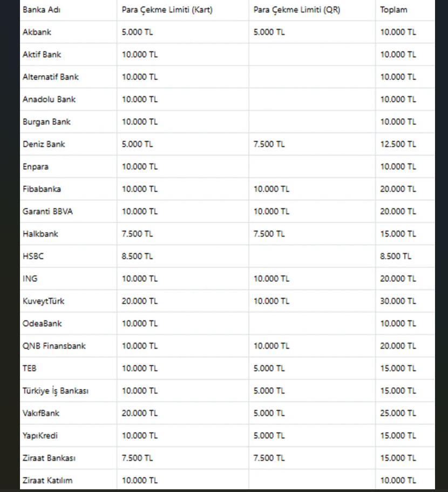Select the Deniz Bank QR limit cell
448x492 pixels.
269,144
